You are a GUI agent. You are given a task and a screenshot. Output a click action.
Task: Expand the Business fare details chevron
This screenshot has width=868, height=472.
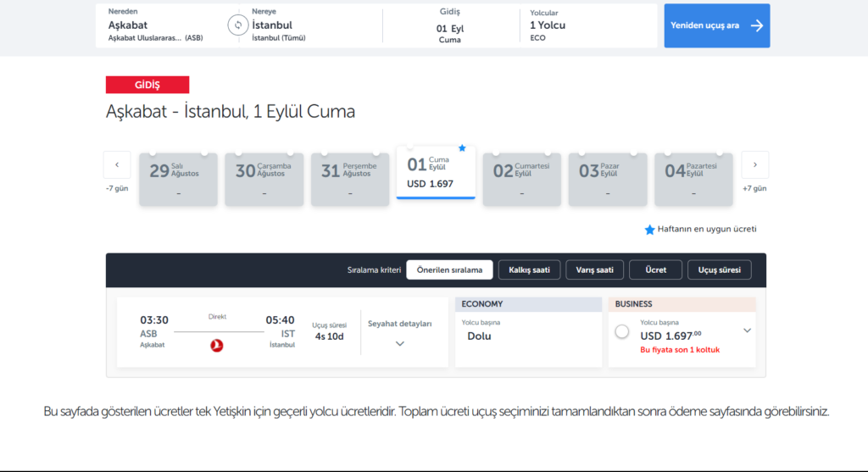point(747,330)
